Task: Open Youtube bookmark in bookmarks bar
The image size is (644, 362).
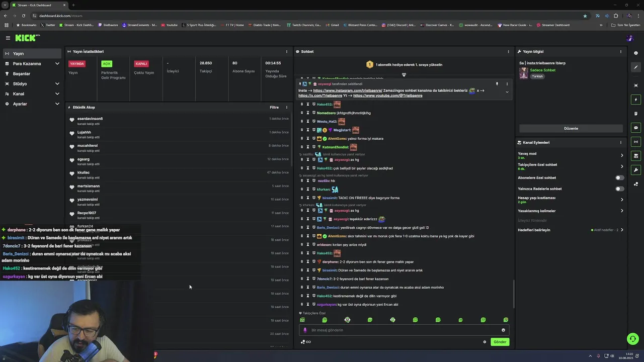Action: pyautogui.click(x=169, y=25)
